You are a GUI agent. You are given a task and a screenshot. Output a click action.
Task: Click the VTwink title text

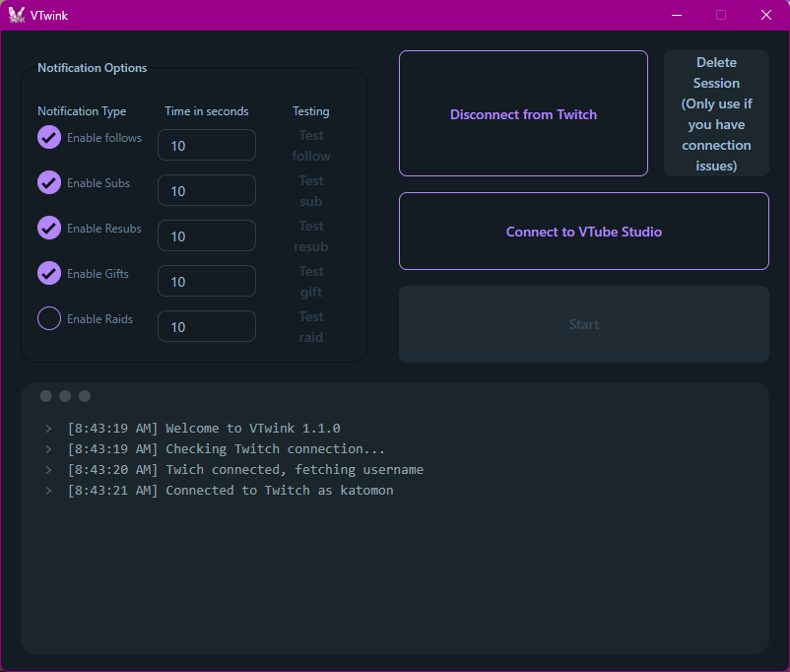pyautogui.click(x=49, y=16)
